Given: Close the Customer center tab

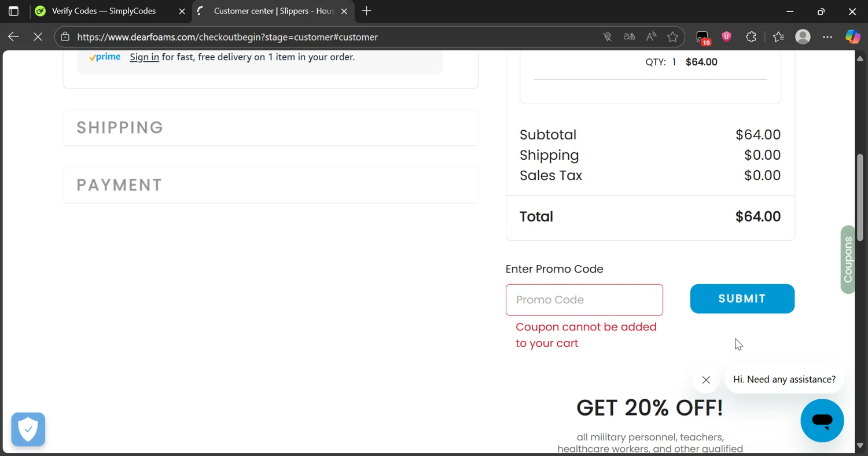Looking at the screenshot, I should pyautogui.click(x=344, y=11).
